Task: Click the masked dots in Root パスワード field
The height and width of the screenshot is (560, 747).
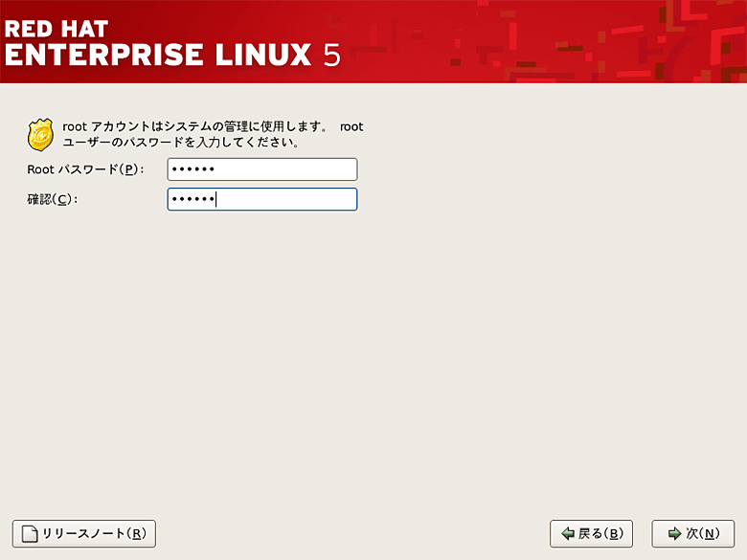Action: coord(192,169)
